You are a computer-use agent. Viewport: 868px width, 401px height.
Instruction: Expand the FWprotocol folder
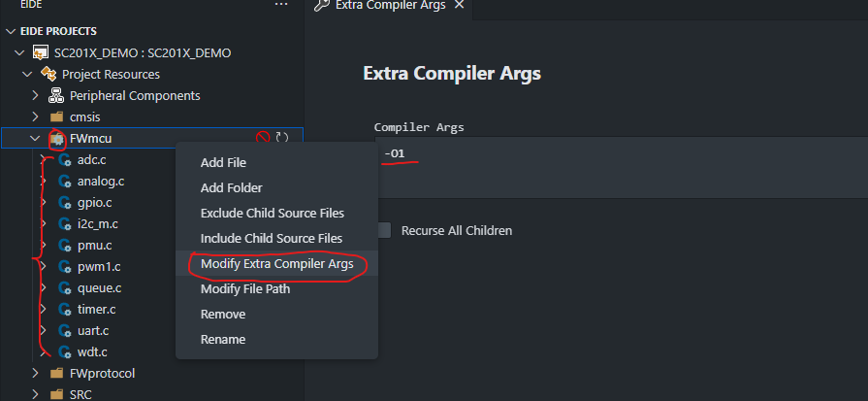36,373
